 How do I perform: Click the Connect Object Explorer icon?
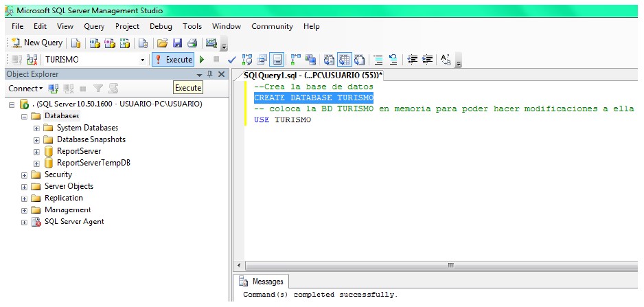[x=53, y=89]
